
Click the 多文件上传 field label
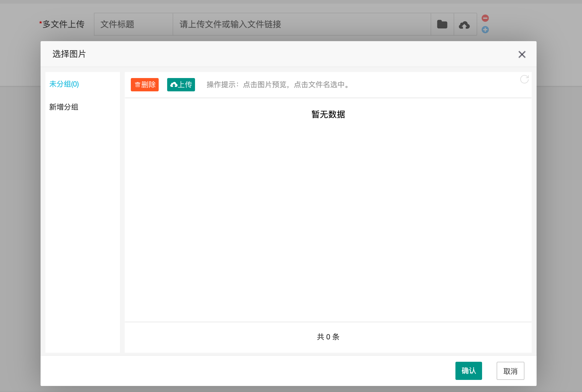63,24
